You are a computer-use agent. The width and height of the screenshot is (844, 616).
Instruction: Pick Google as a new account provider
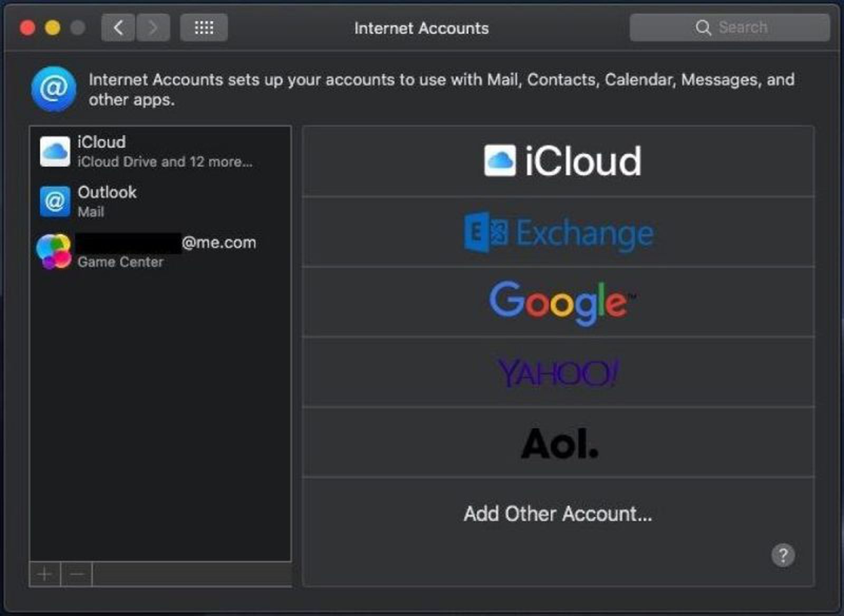click(x=561, y=302)
